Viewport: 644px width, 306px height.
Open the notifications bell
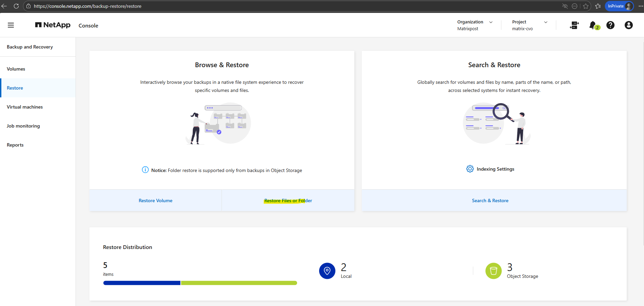point(593,25)
